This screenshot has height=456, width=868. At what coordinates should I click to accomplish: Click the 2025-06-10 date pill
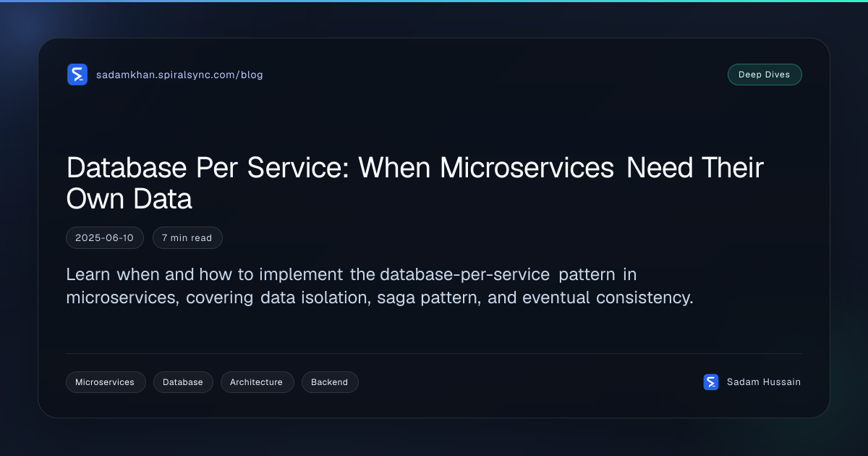[105, 237]
